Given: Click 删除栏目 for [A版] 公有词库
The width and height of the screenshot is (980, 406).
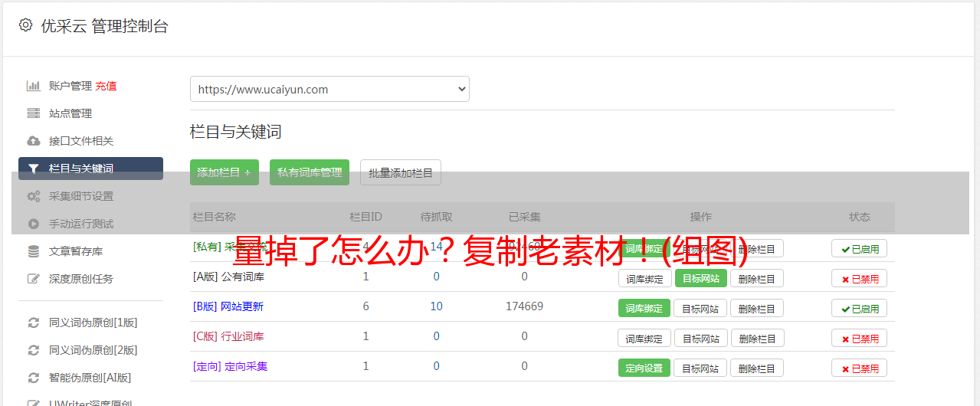Looking at the screenshot, I should (757, 278).
